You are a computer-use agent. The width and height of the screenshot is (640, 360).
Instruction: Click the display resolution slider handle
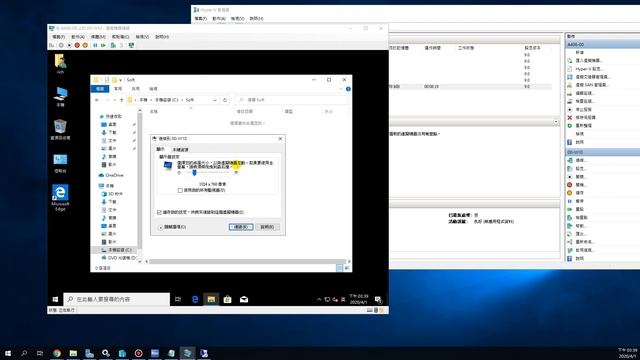pos(194,173)
